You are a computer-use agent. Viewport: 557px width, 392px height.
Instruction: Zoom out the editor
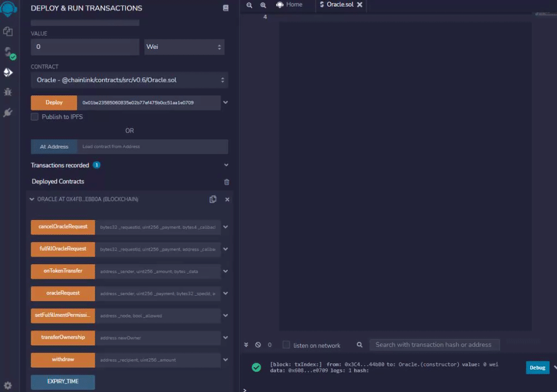(250, 5)
